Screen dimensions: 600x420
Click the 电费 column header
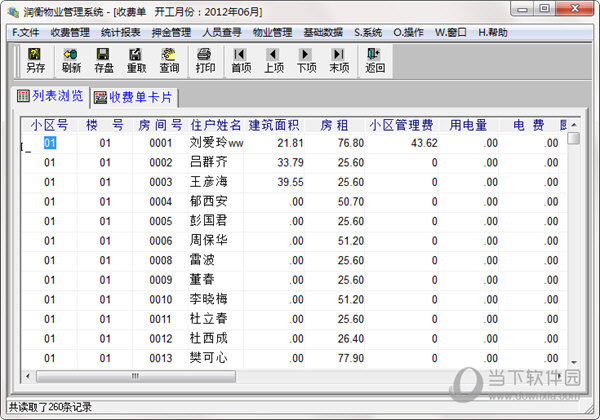click(528, 125)
